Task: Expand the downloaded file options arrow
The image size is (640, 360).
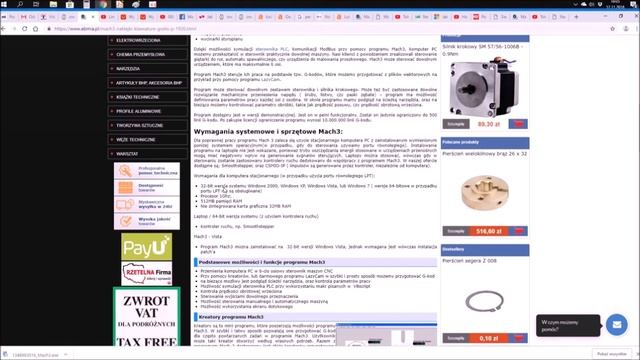Action: pyautogui.click(x=66, y=355)
